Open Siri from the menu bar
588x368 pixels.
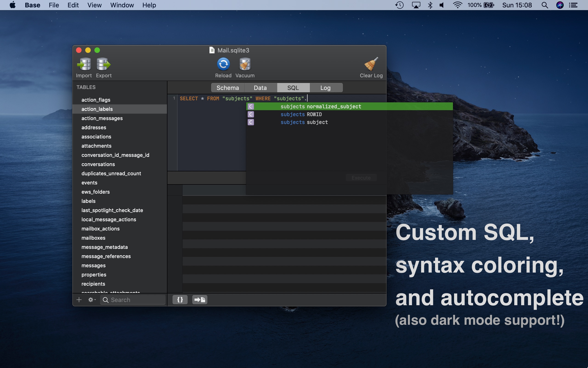(x=560, y=5)
